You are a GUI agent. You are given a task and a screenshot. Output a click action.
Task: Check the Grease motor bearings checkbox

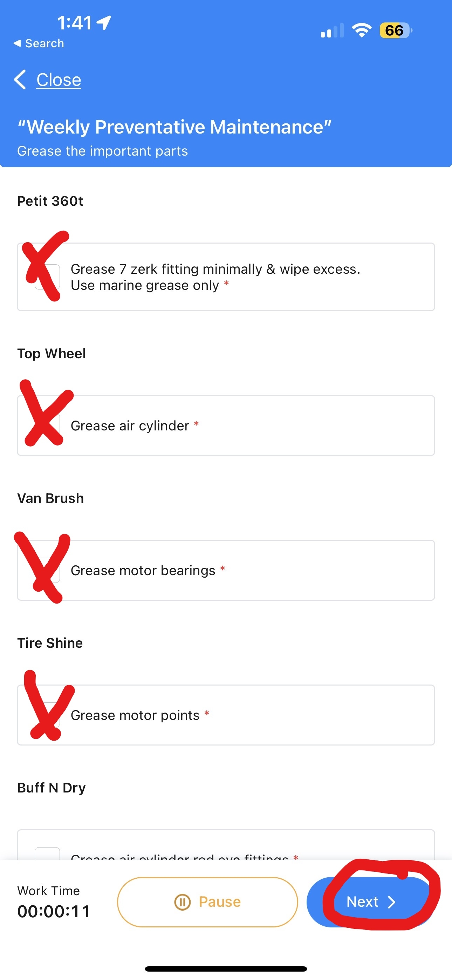tap(47, 570)
